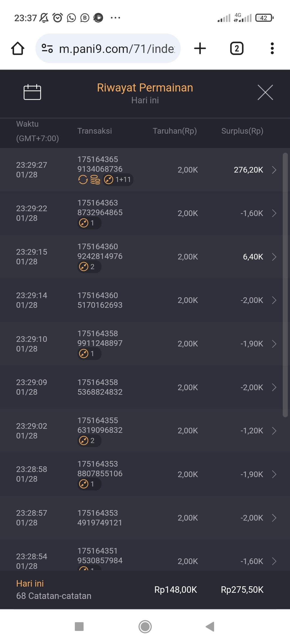This screenshot has height=644, width=290.
Task: Tap the Hari ini summary label
Action: (30, 584)
